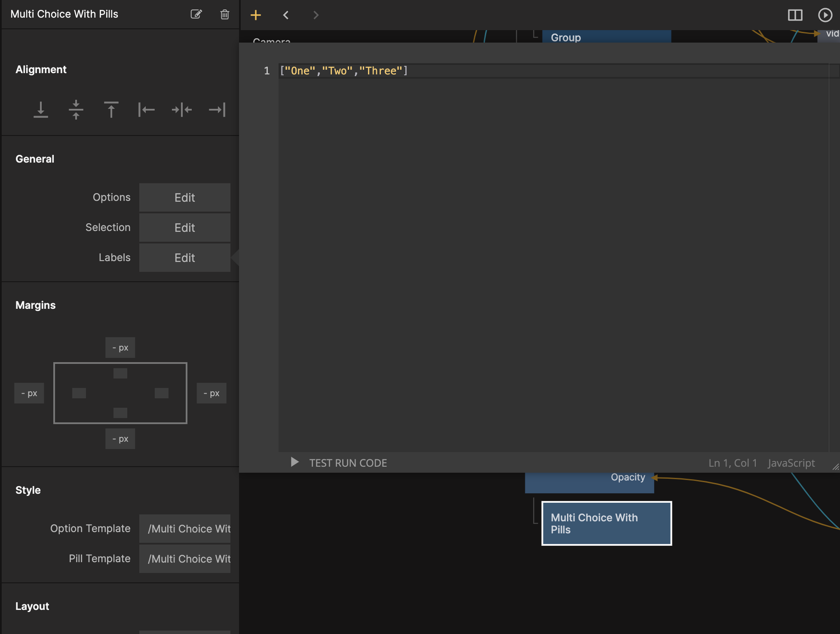The width and height of the screenshot is (840, 634).
Task: Open the Pill Template selector
Action: tap(184, 558)
